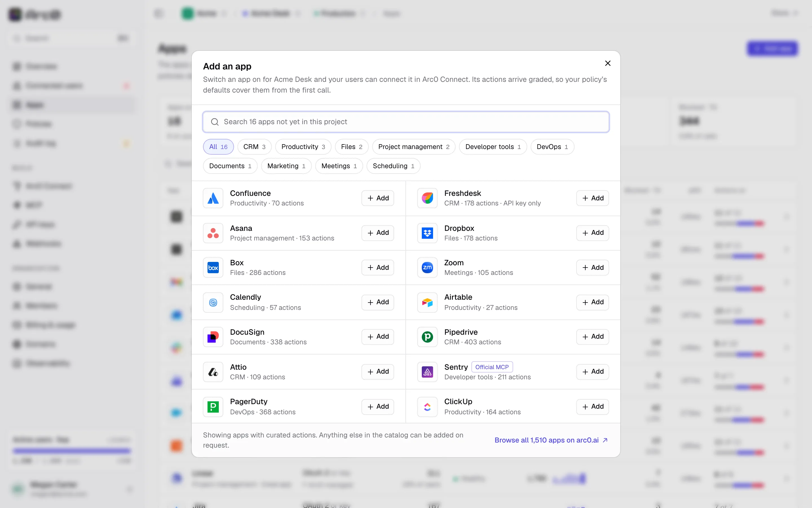Add the Box app
This screenshot has width=812, height=508.
tap(378, 268)
